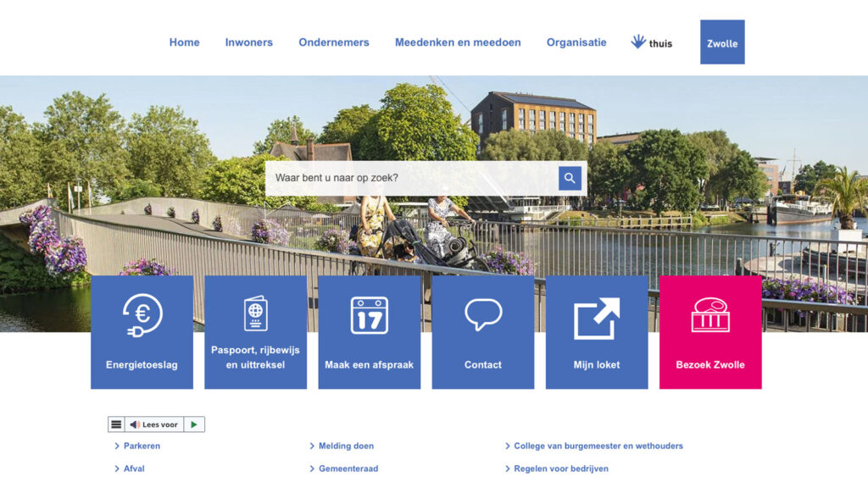868x488 pixels.
Task: Open the Ondernemers menu item
Action: tap(334, 42)
